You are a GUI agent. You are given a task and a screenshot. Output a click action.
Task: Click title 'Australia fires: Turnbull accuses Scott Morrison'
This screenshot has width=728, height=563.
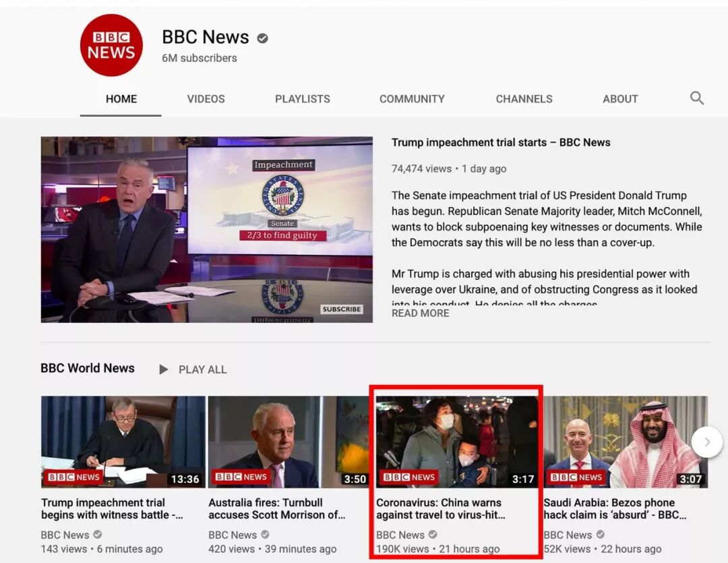point(277,508)
